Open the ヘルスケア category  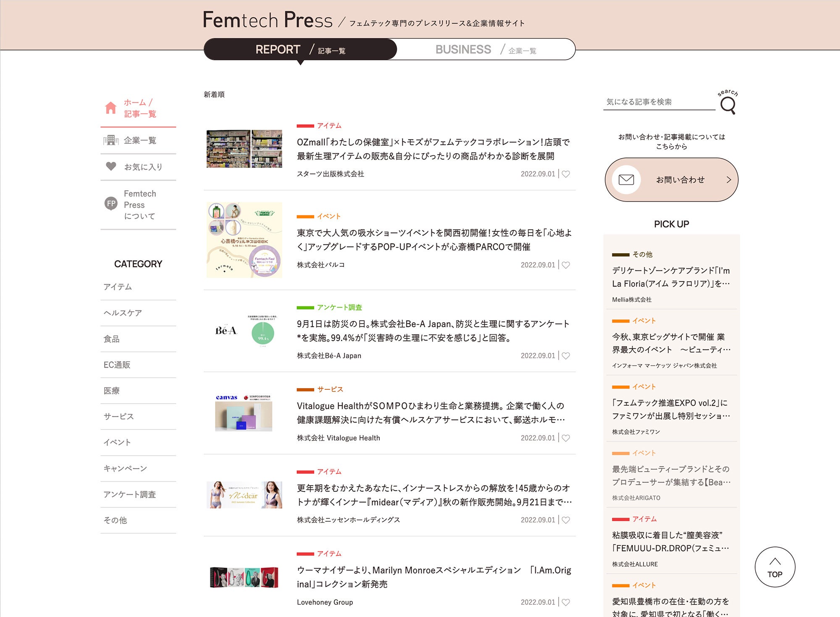(x=123, y=313)
